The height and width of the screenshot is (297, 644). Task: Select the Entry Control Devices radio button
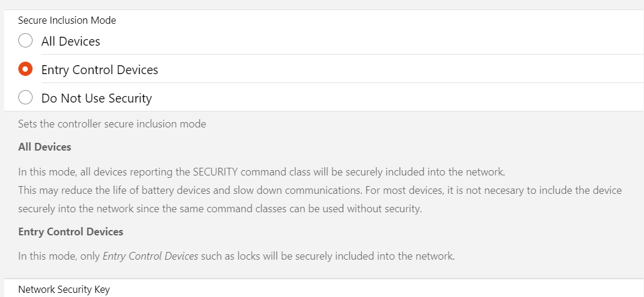(25, 69)
